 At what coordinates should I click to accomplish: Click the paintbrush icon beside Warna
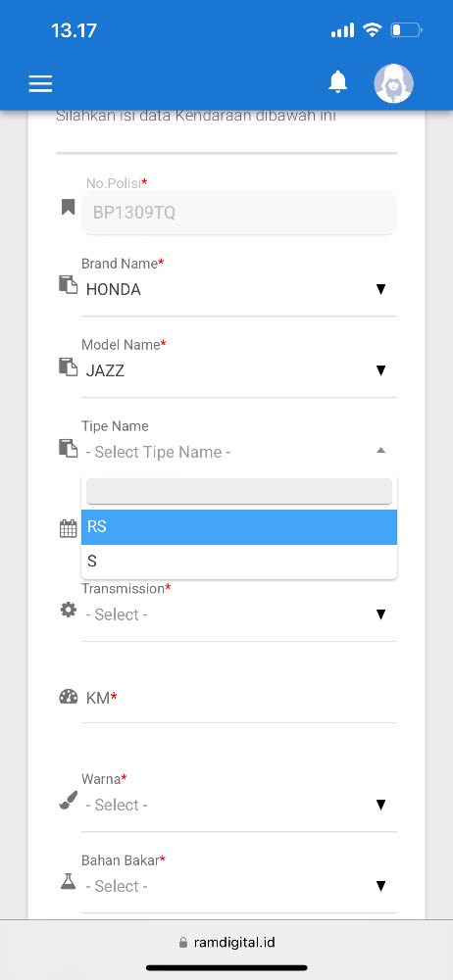[x=69, y=801]
